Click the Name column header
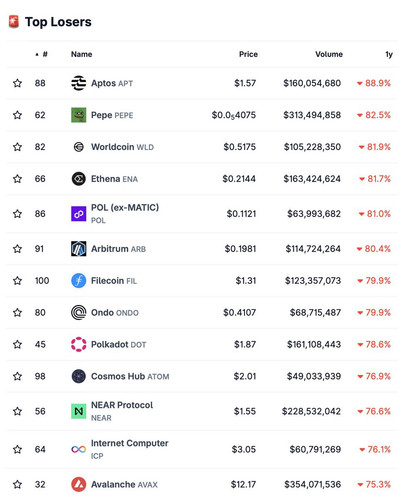Image resolution: width=410 pixels, height=500 pixels. click(x=82, y=54)
